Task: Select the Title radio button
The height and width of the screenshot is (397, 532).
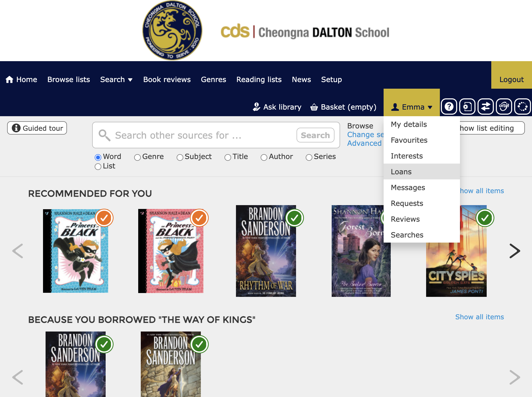Action: pyautogui.click(x=228, y=157)
